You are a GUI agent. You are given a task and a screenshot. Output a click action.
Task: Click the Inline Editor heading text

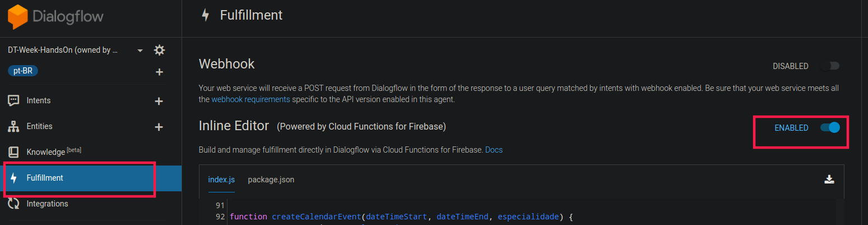pos(234,126)
